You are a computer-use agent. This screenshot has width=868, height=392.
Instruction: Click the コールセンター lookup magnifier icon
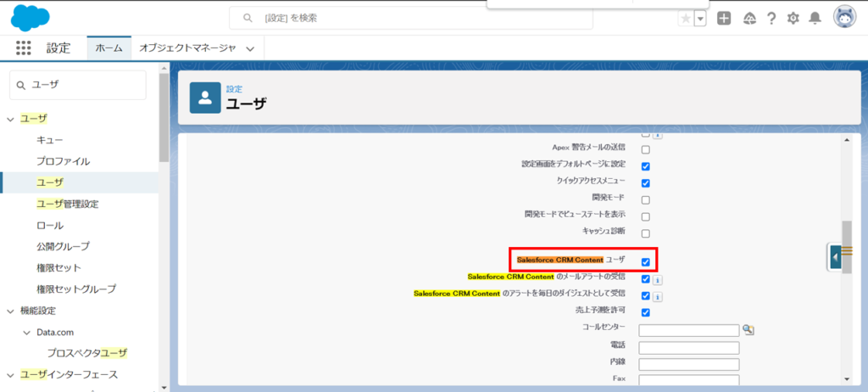click(x=748, y=330)
